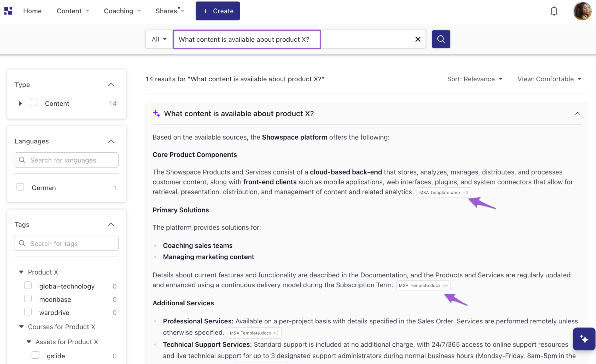The width and height of the screenshot is (596, 364).
Task: Click Managing marketing content bullet
Action: click(208, 257)
